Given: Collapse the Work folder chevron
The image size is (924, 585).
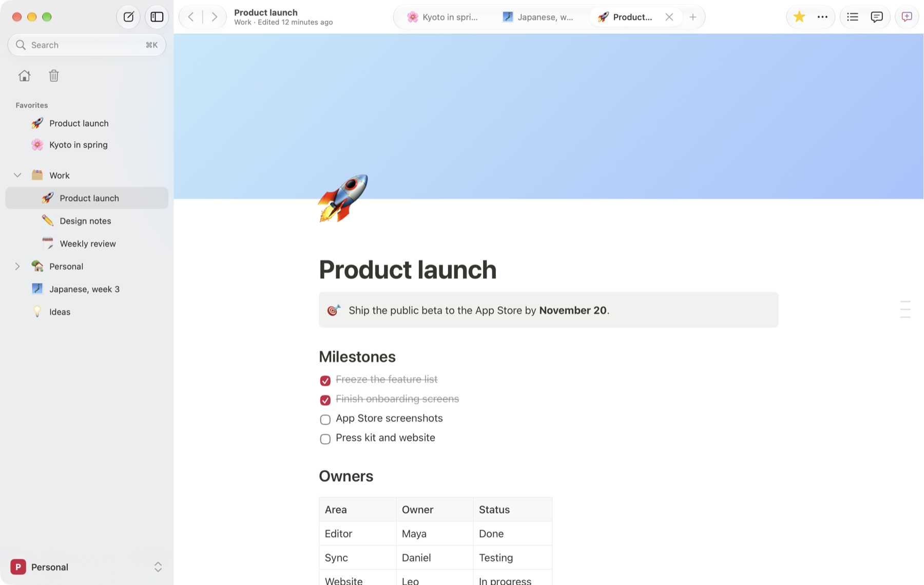Looking at the screenshot, I should [17, 175].
